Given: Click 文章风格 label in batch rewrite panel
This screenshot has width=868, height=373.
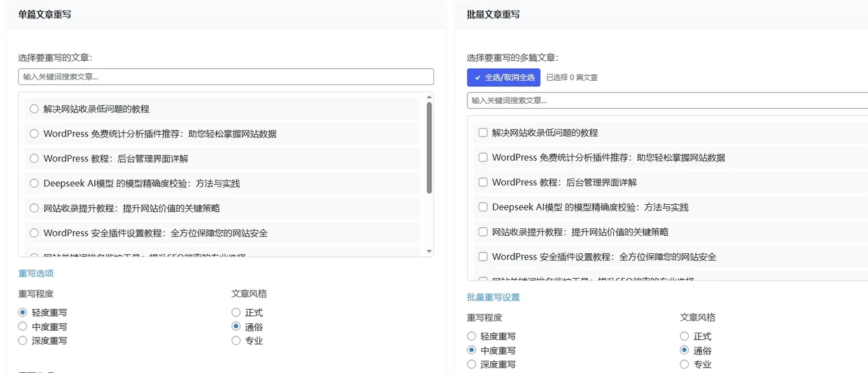Looking at the screenshot, I should [x=697, y=318].
